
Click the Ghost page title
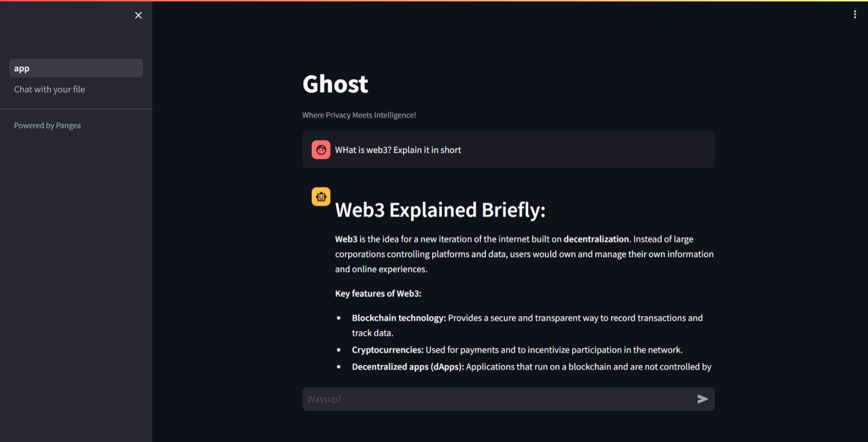(x=335, y=84)
